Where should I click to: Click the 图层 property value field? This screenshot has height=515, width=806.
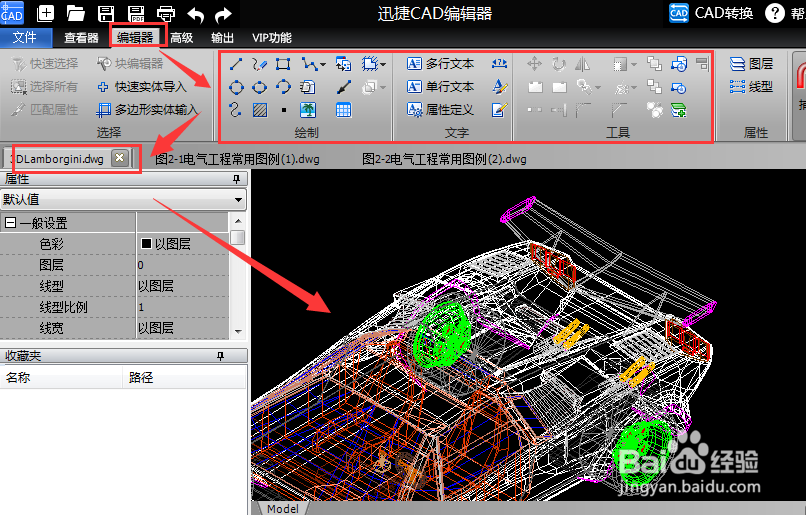[182, 265]
